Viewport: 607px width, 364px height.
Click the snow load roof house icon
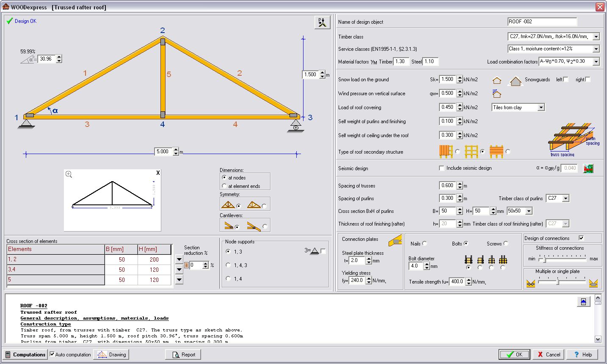pos(497,80)
